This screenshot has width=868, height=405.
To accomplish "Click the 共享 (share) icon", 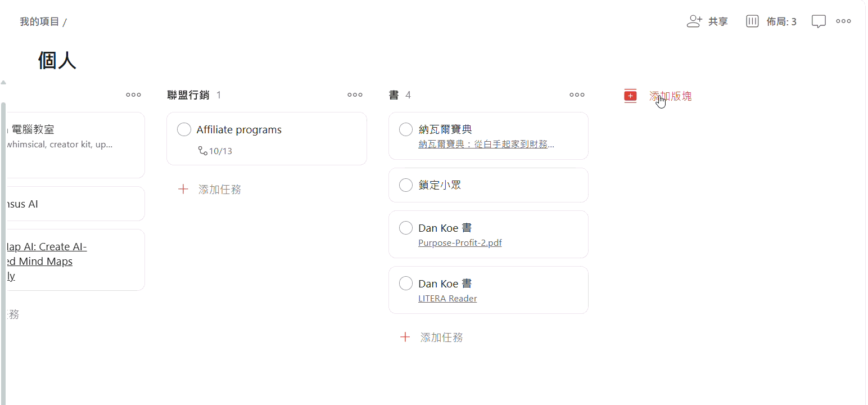I will 694,21.
